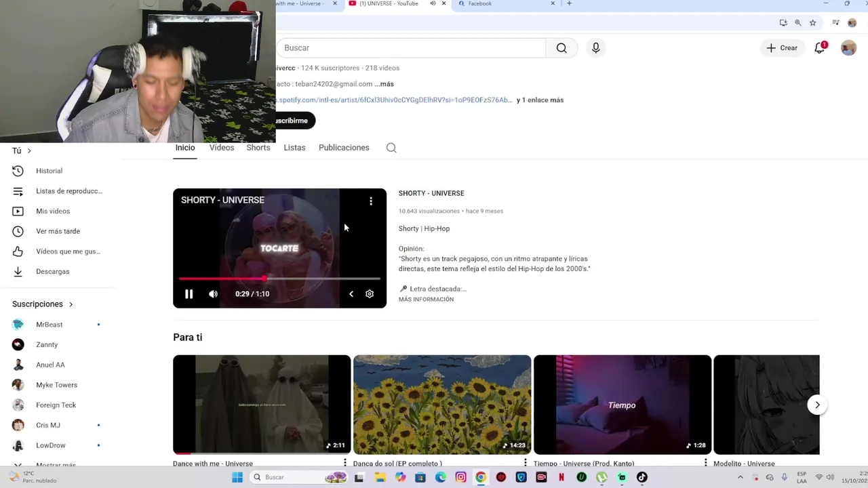
Task: Open the Spotify artist link
Action: (394, 100)
